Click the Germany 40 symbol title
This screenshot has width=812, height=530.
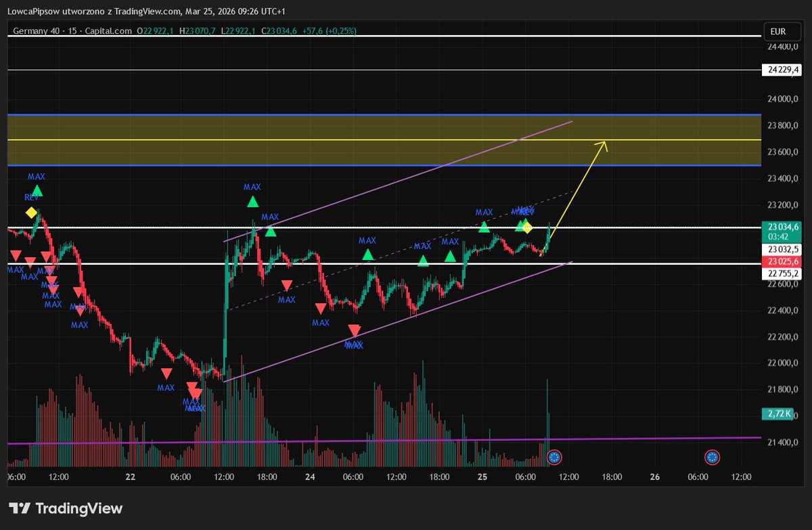pyautogui.click(x=37, y=31)
